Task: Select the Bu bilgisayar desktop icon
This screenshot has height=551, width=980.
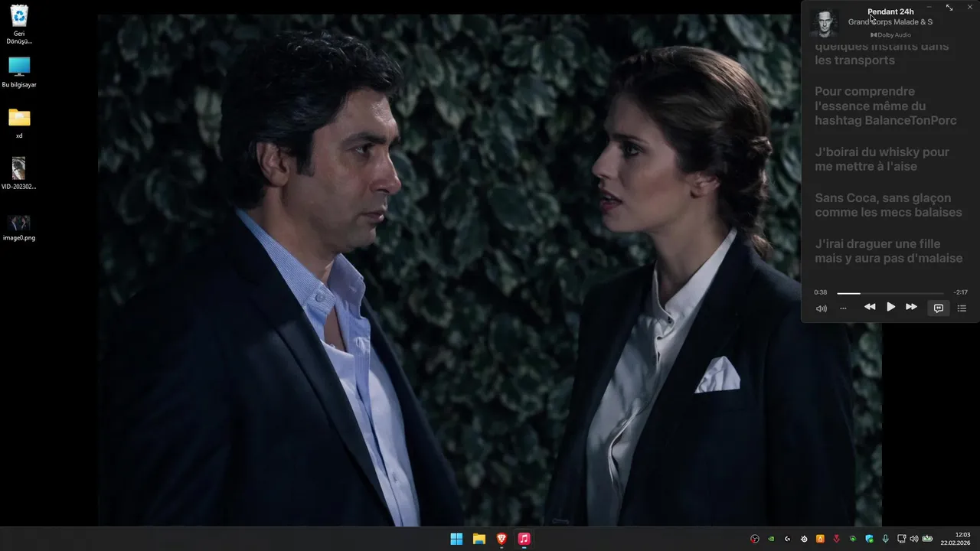Action: click(x=19, y=73)
